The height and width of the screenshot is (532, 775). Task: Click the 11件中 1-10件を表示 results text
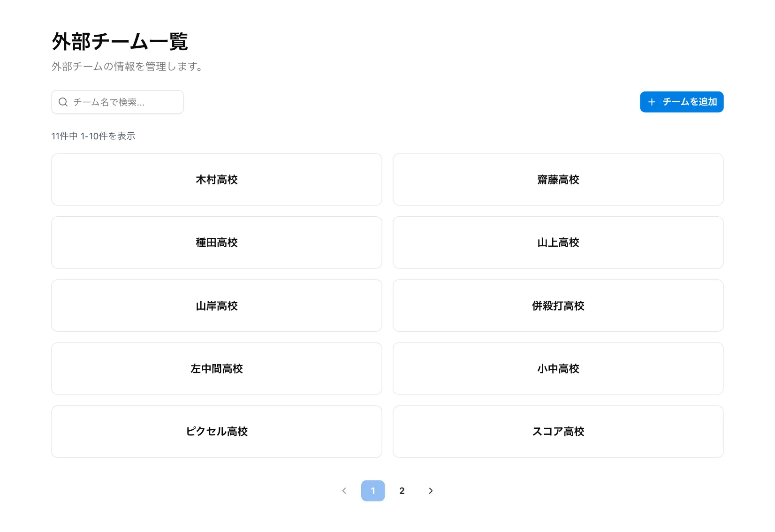point(93,136)
